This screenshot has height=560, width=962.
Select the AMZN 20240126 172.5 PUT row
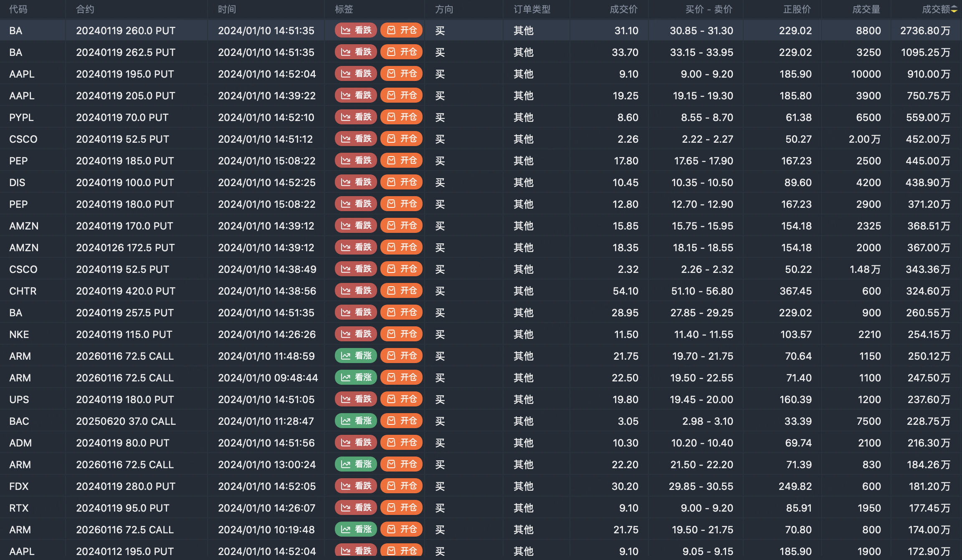[125, 247]
